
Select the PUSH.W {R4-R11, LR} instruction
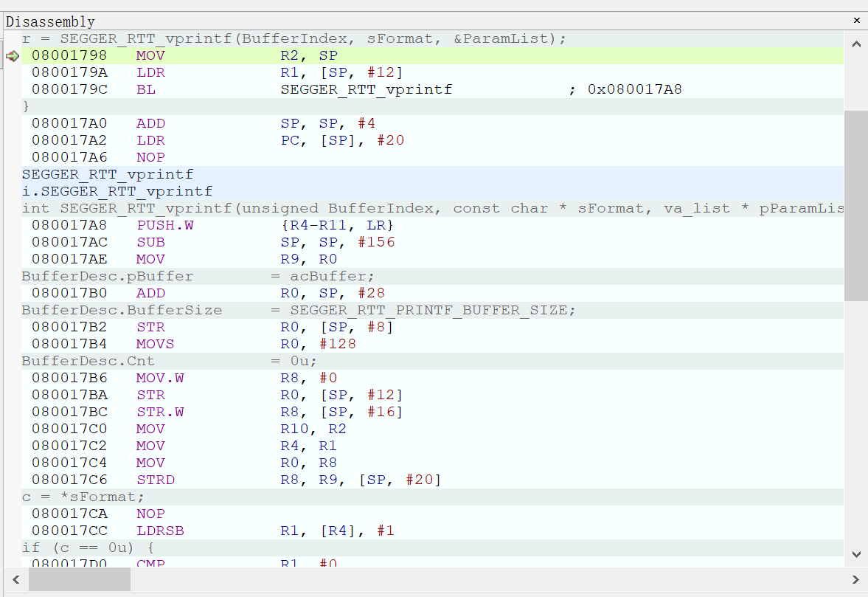click(295, 225)
